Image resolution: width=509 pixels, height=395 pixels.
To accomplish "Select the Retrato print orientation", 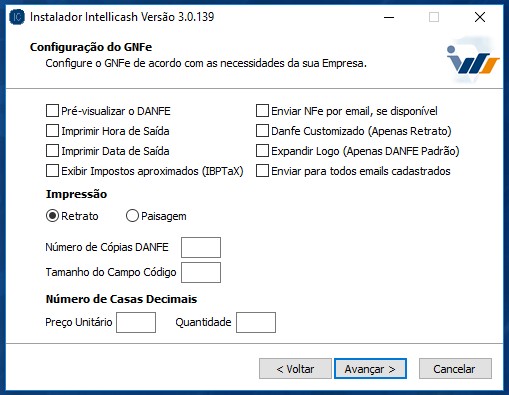I will 52,216.
